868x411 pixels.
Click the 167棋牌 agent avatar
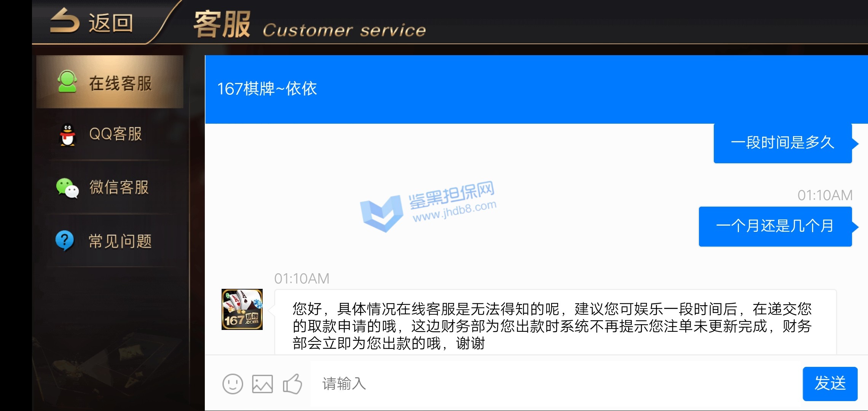242,309
